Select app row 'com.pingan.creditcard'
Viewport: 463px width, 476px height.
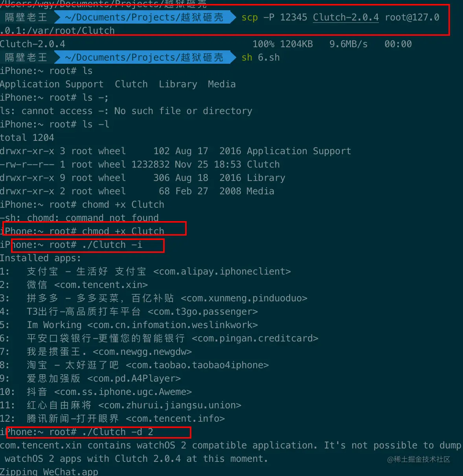(x=159, y=338)
